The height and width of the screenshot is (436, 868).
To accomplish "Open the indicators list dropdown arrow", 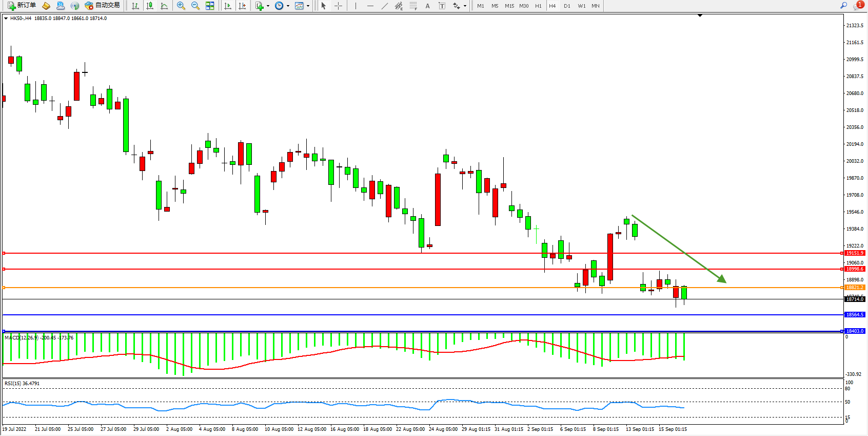I will point(268,6).
